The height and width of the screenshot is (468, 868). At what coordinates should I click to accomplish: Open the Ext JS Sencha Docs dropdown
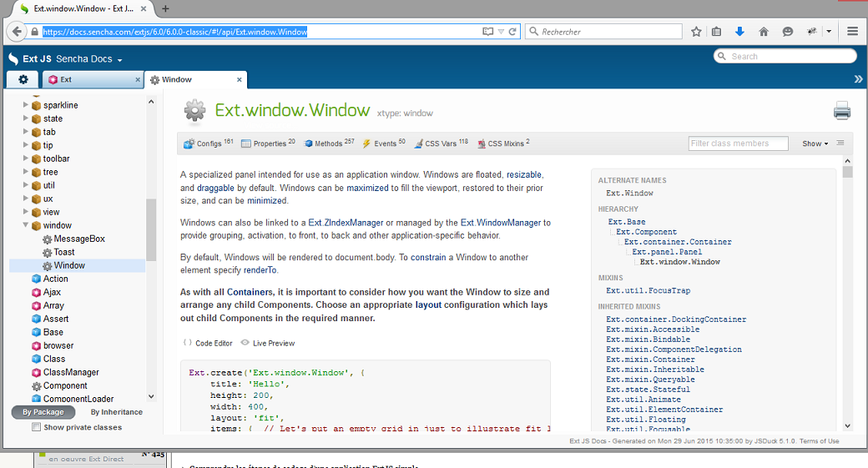(72, 58)
